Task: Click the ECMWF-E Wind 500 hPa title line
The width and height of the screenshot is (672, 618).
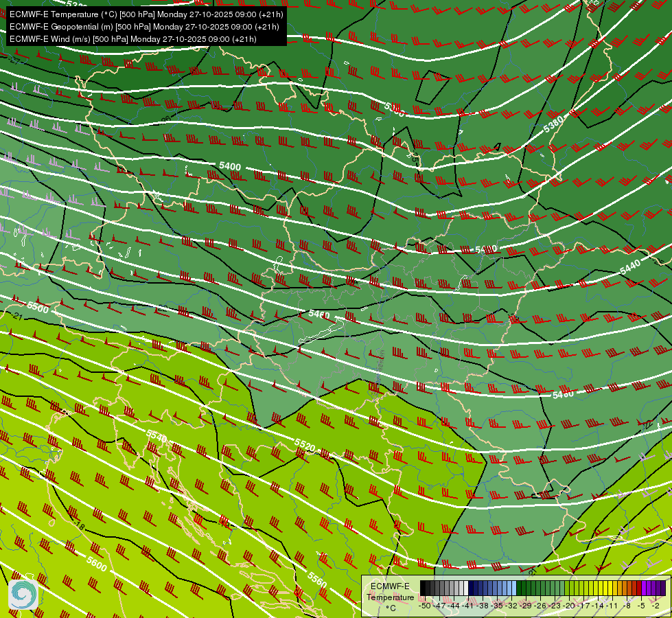Action: pyautogui.click(x=133, y=39)
